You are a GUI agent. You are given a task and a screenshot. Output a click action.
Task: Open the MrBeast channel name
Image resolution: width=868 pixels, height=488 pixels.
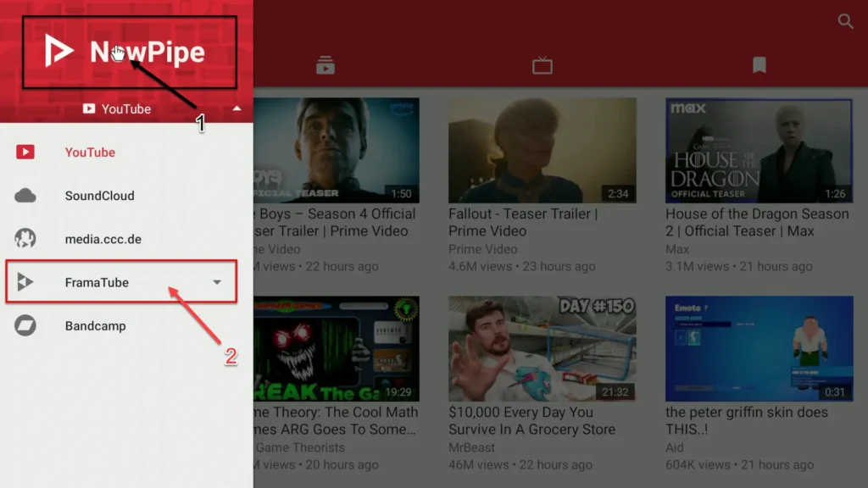(471, 447)
